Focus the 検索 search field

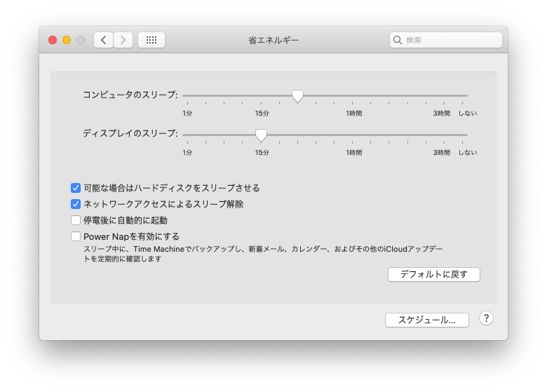tap(446, 40)
